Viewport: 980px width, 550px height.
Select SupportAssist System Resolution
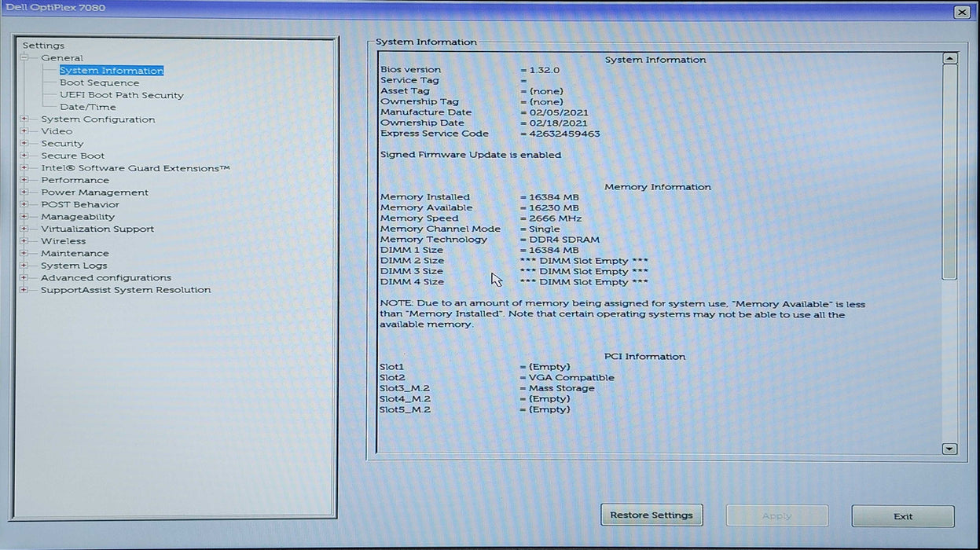[126, 290]
